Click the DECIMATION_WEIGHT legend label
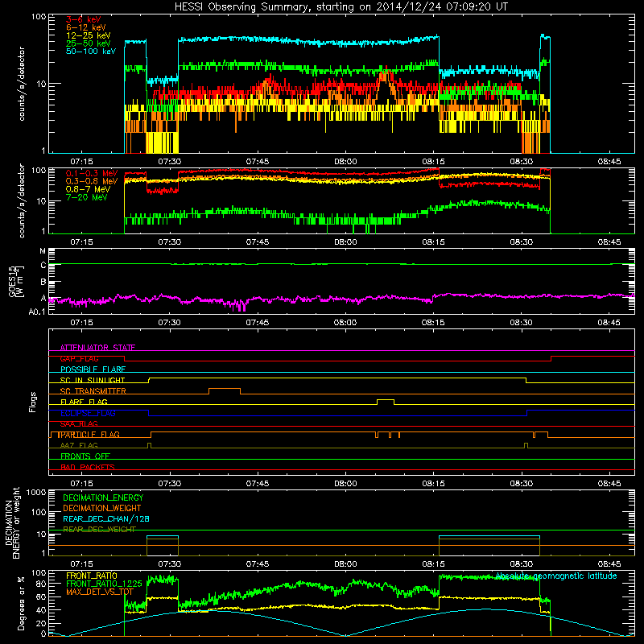 (x=102, y=508)
